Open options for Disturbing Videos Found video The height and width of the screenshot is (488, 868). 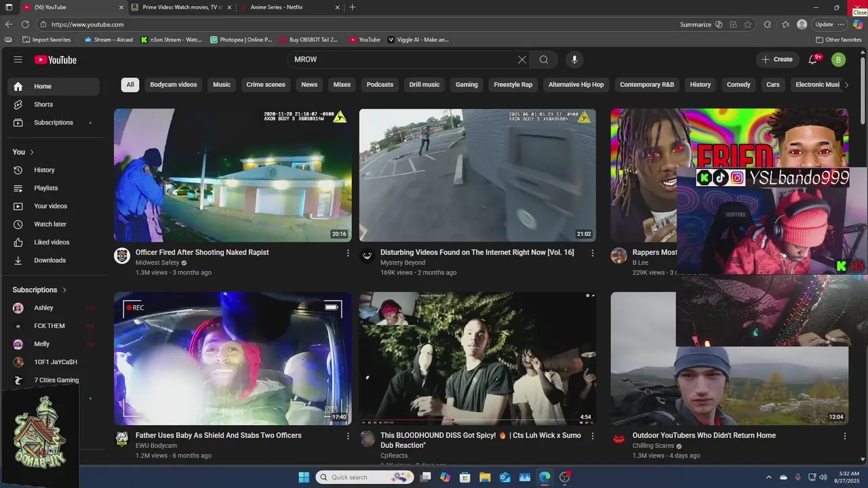pos(592,253)
